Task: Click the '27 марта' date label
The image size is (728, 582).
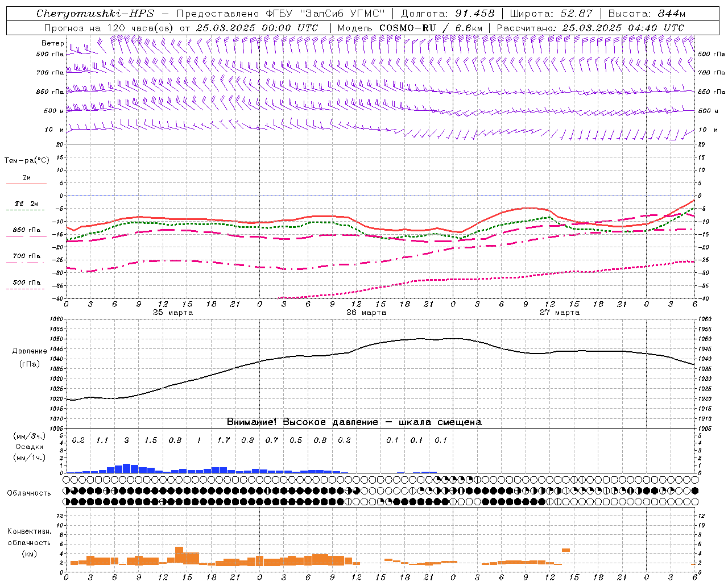Action: [560, 313]
